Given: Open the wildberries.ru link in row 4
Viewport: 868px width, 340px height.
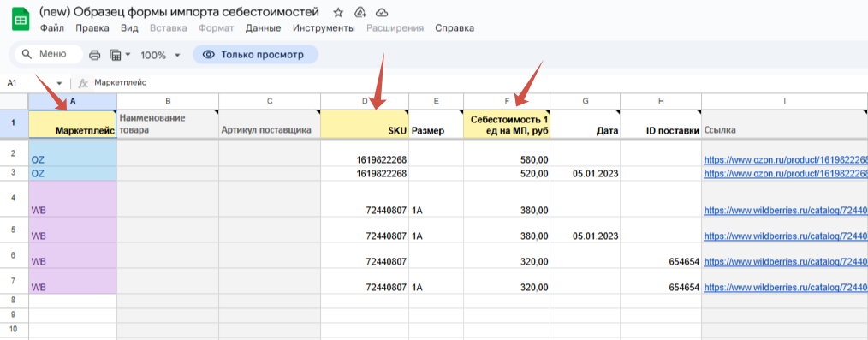Looking at the screenshot, I should [786, 211].
